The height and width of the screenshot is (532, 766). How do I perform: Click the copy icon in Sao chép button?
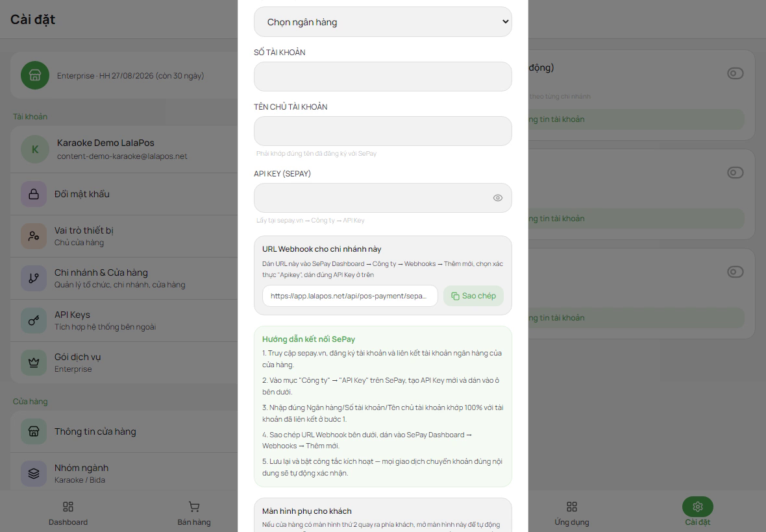tap(455, 296)
